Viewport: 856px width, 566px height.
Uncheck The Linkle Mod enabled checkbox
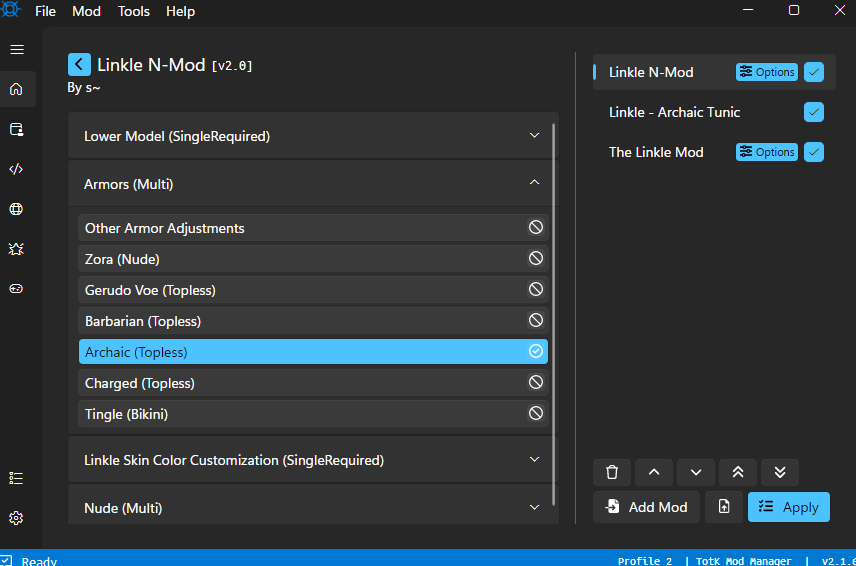(x=814, y=152)
